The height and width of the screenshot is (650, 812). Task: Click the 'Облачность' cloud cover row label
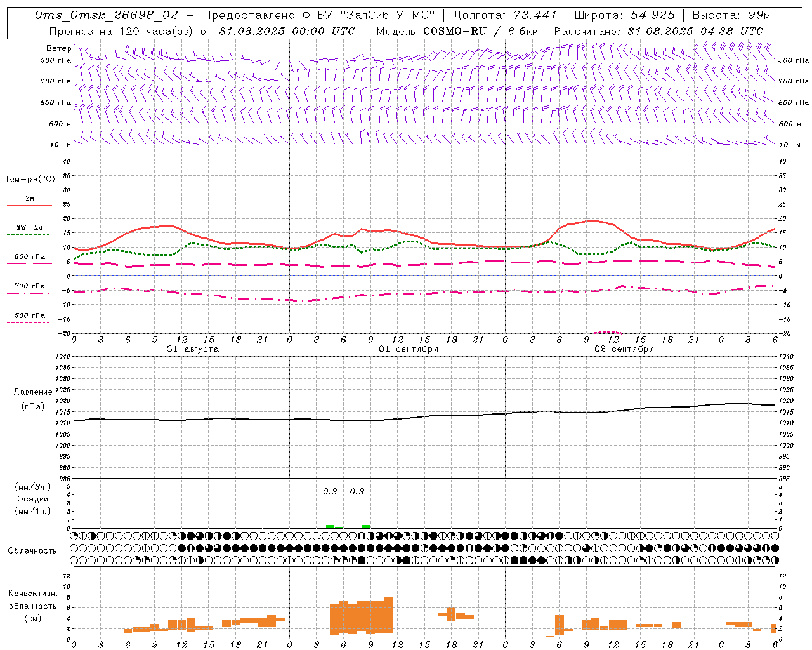[32, 550]
